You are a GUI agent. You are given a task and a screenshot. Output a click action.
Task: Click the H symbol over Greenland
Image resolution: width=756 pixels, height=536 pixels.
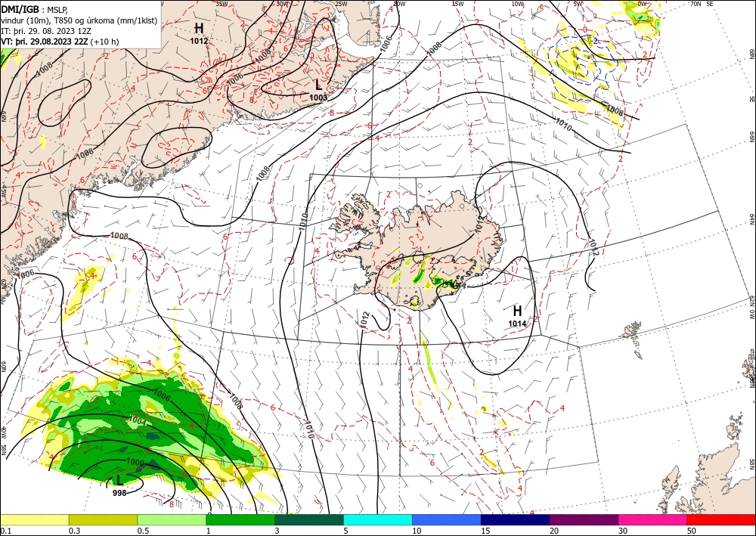pyautogui.click(x=199, y=28)
